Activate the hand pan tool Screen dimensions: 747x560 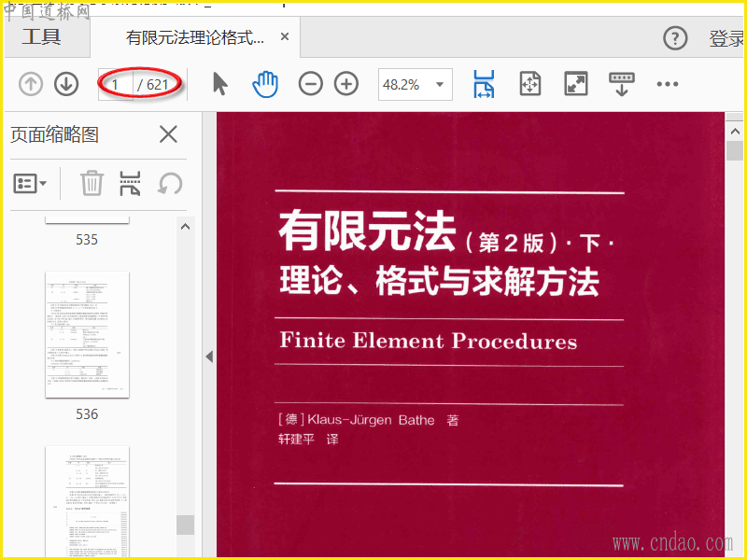click(x=265, y=84)
